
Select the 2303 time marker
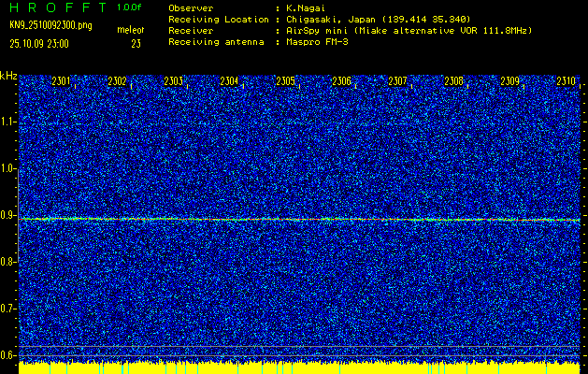click(174, 82)
